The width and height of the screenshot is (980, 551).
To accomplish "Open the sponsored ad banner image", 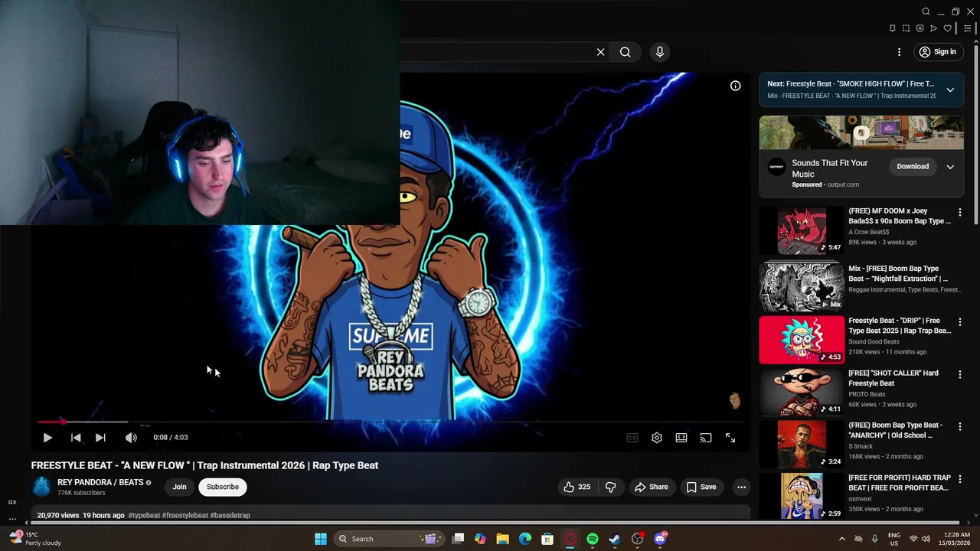I will pos(861,133).
